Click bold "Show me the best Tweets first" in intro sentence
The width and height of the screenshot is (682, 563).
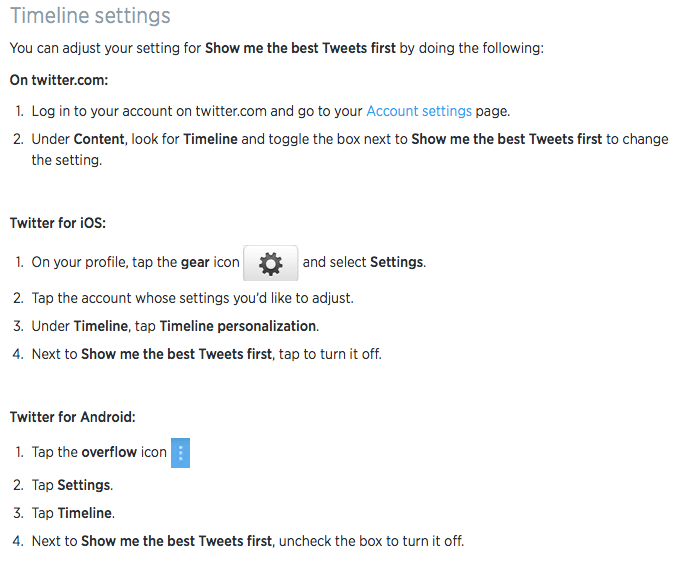[301, 48]
